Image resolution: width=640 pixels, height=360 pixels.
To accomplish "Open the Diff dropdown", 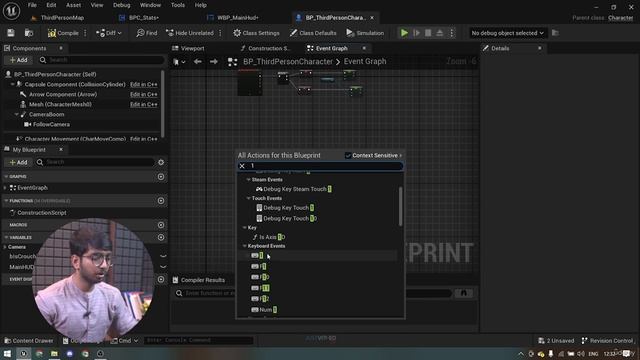I will 109,33.
